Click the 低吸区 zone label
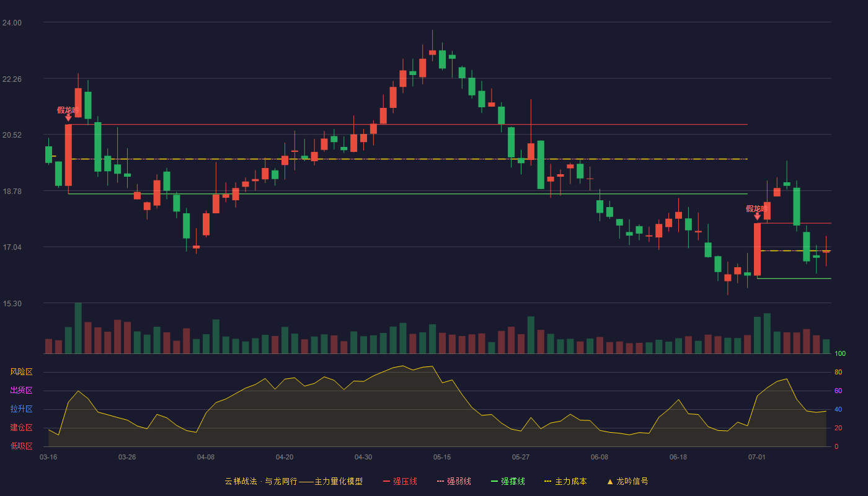The height and width of the screenshot is (496, 868). pos(22,446)
